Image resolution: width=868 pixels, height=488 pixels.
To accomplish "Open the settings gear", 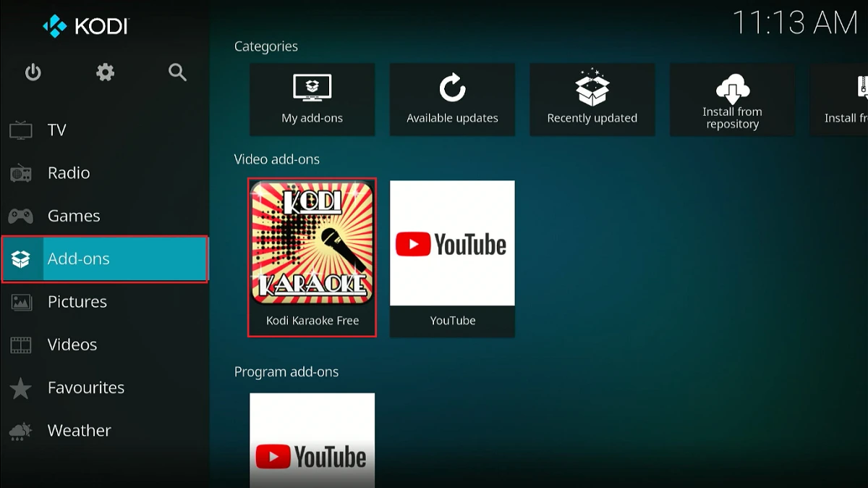I will point(106,72).
